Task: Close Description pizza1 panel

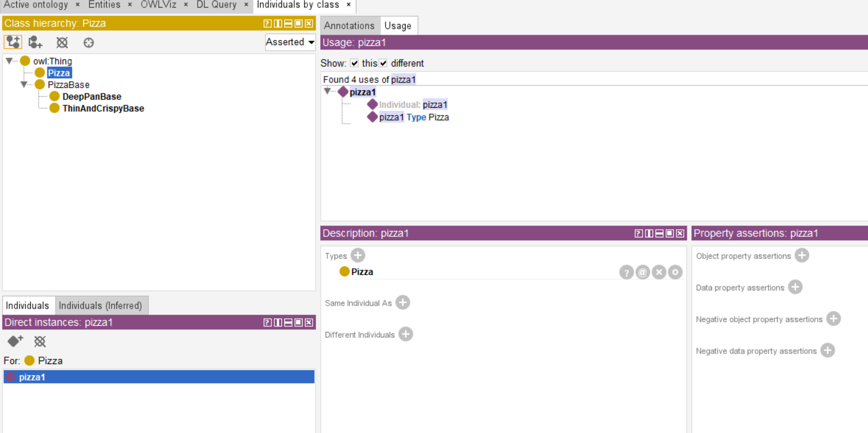Action: coord(680,234)
